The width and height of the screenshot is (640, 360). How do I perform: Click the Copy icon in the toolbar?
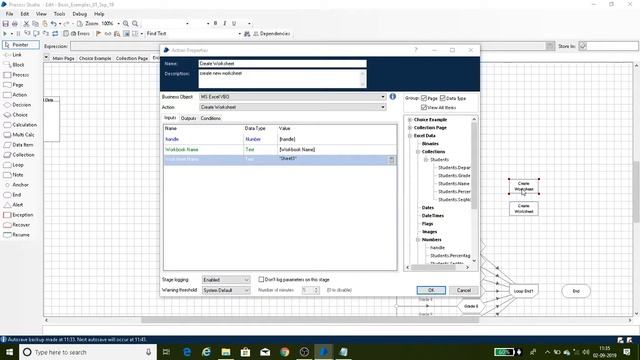click(x=35, y=24)
